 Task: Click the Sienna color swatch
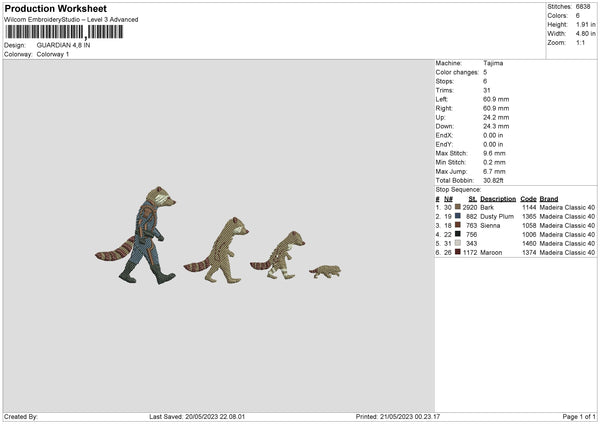(458, 225)
